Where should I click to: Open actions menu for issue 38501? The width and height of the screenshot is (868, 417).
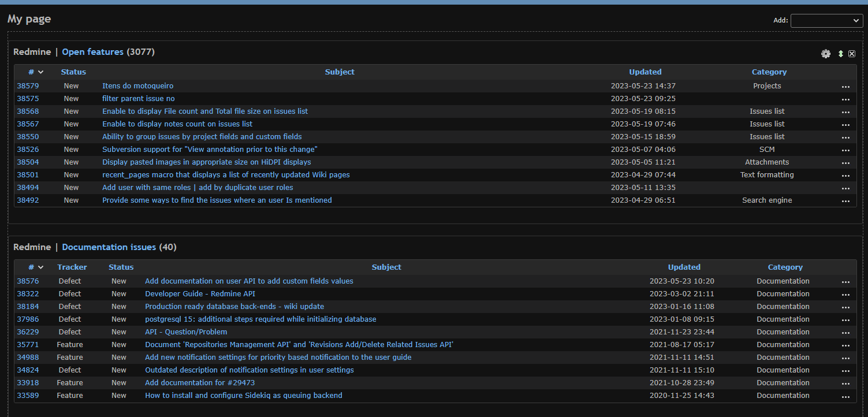[845, 176]
